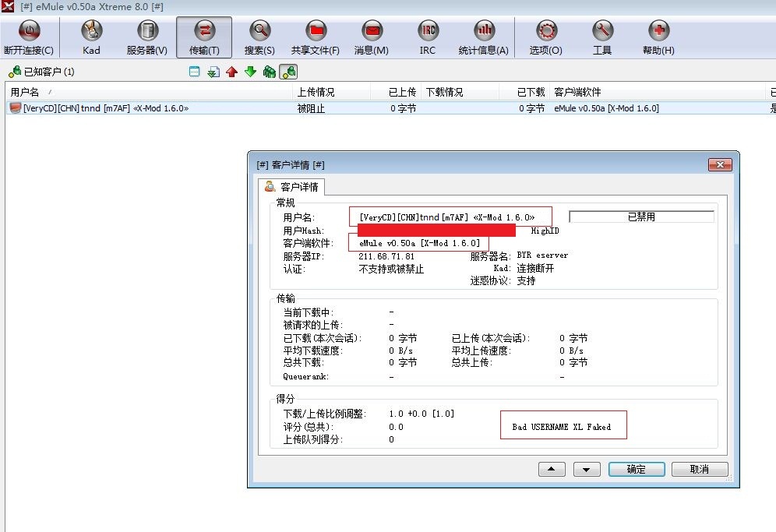Click the server name BYR eserver

542,255
